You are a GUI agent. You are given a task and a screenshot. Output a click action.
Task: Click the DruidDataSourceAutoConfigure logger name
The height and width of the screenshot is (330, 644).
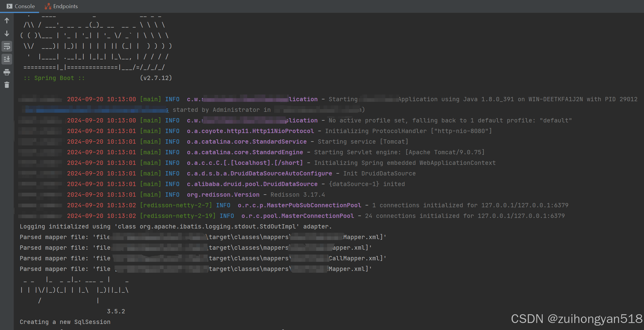coord(259,173)
